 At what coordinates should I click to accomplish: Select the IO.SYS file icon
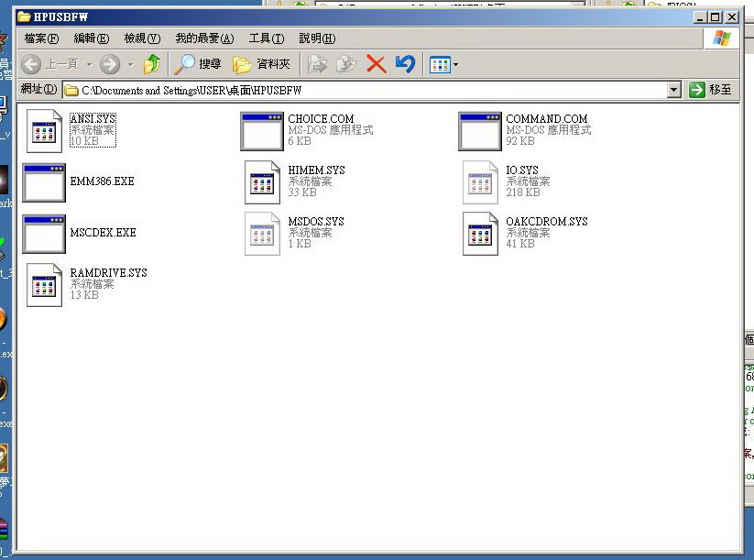(x=480, y=182)
